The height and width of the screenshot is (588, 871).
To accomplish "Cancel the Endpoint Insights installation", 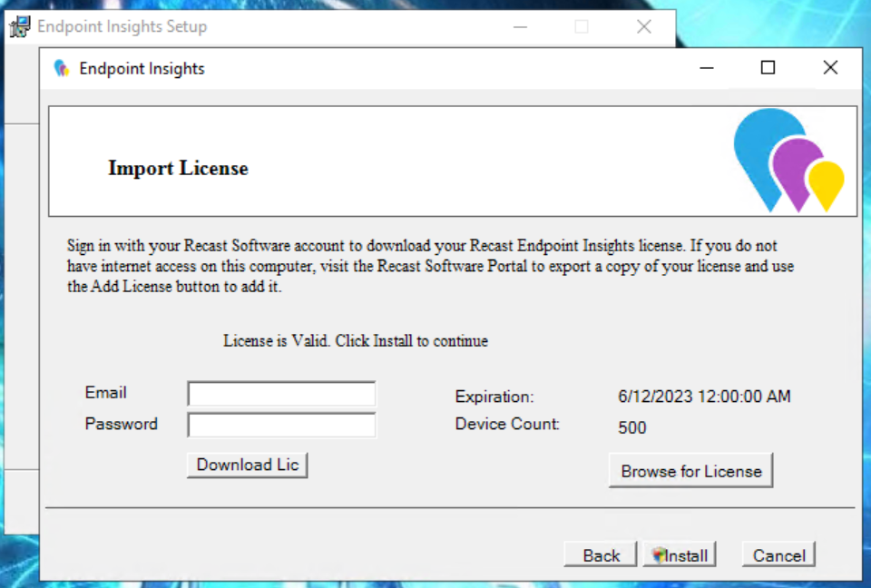I will (x=778, y=554).
